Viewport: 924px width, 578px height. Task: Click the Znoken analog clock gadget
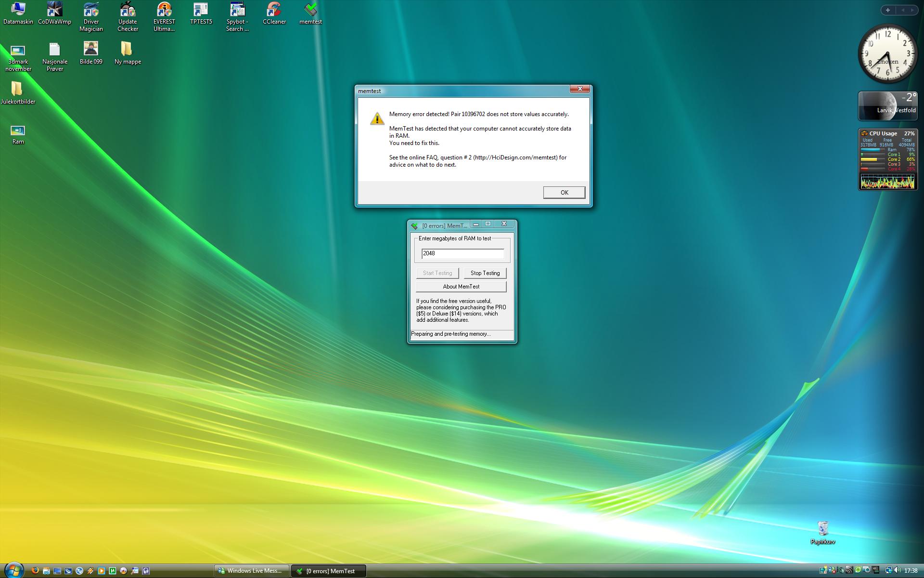[888, 53]
